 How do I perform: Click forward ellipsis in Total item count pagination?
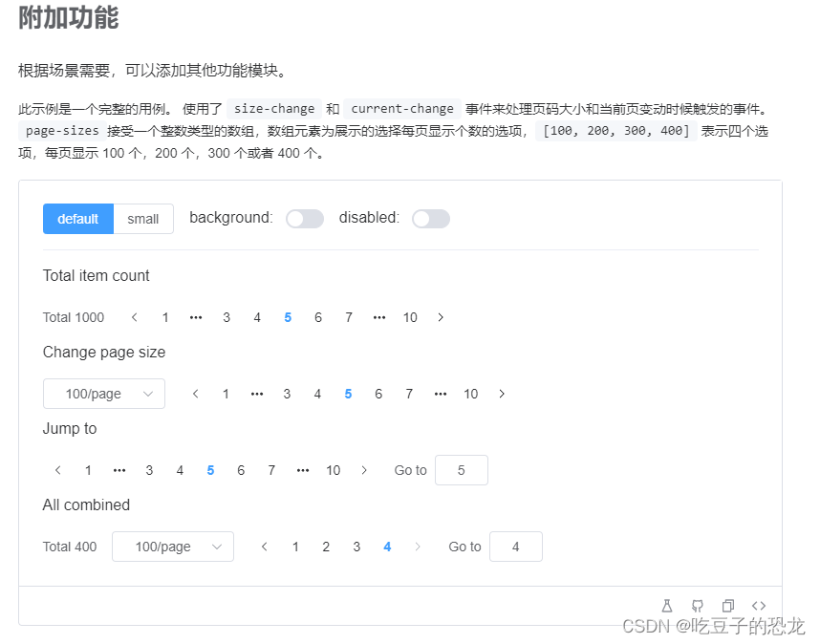379,316
